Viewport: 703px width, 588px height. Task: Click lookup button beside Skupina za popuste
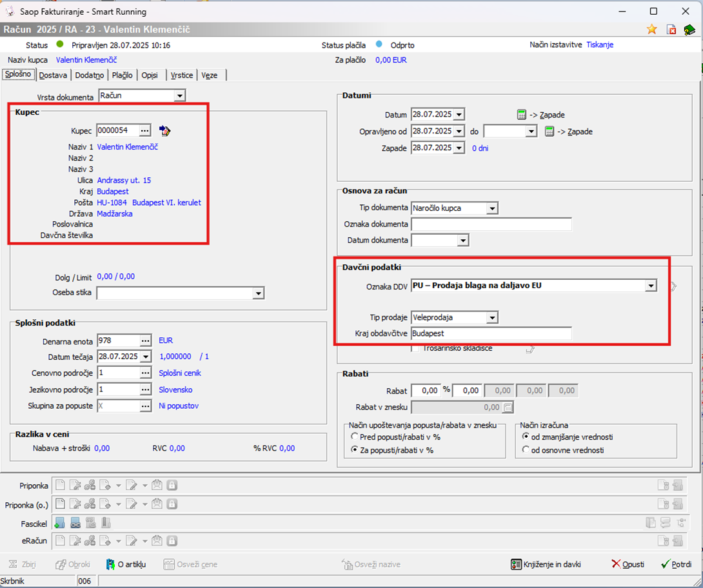(x=146, y=406)
